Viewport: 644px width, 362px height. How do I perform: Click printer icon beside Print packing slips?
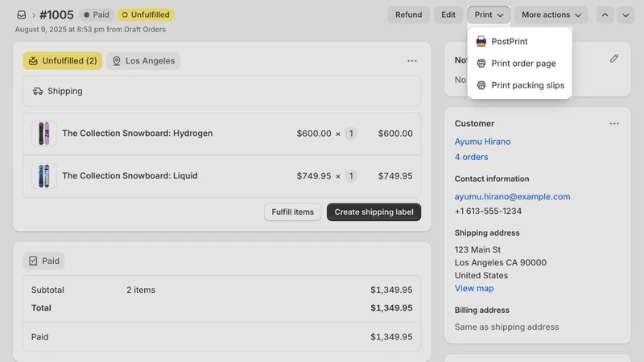(481, 85)
